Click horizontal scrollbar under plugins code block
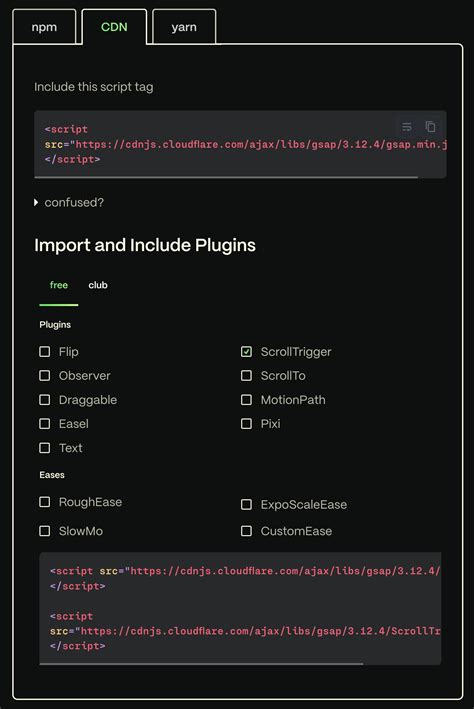This screenshot has height=709, width=474. (201, 664)
